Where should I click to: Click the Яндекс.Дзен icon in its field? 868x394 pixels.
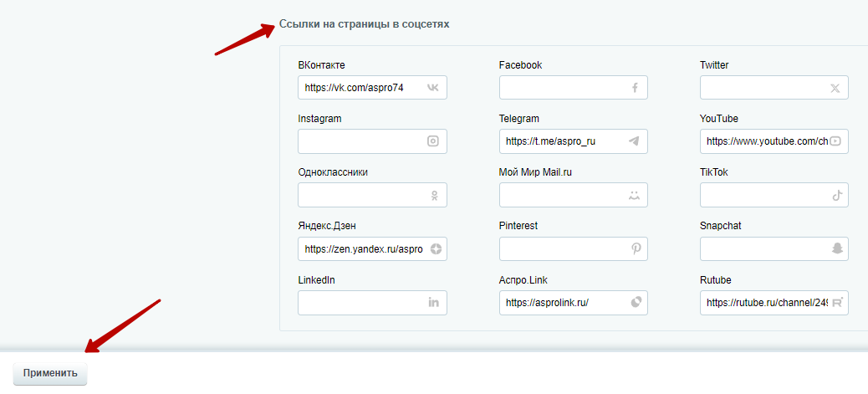pos(437,248)
